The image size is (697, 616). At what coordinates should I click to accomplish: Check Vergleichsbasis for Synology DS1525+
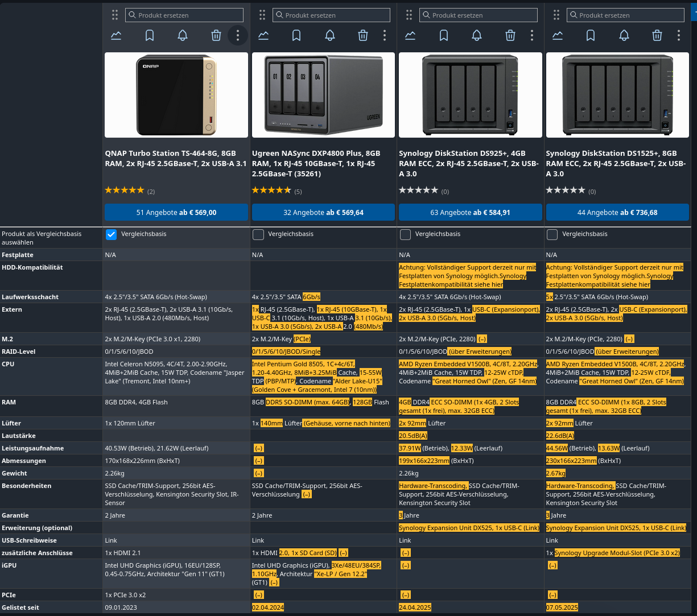point(552,234)
